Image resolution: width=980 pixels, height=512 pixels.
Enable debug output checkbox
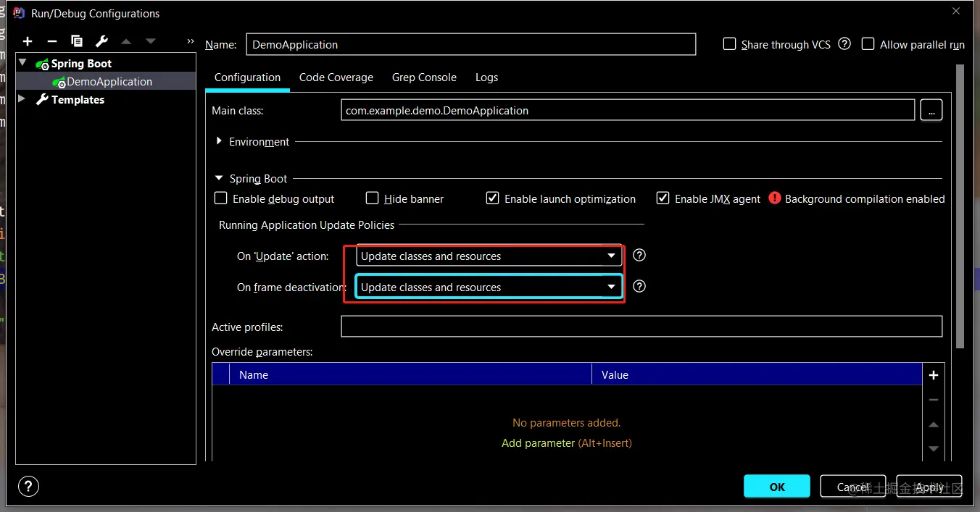pos(221,198)
